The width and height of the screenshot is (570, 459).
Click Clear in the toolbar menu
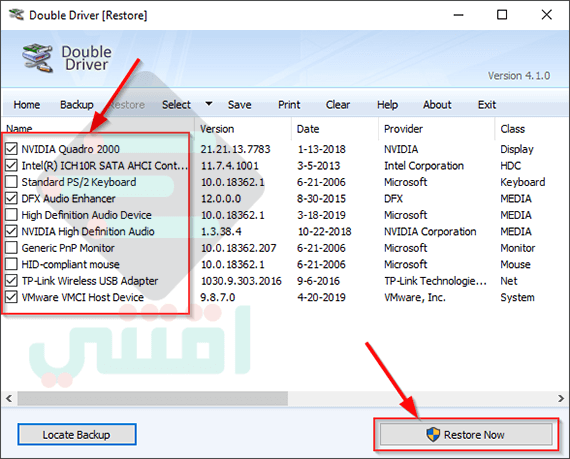tap(338, 105)
